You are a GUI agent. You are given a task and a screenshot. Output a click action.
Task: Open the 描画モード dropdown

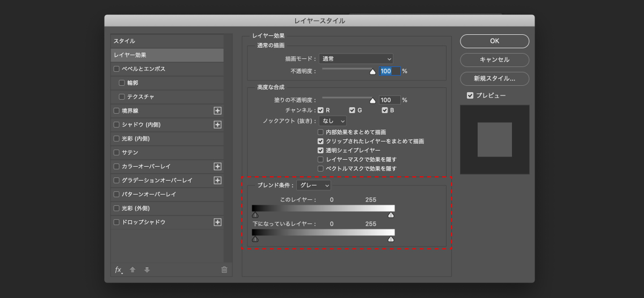(x=356, y=59)
